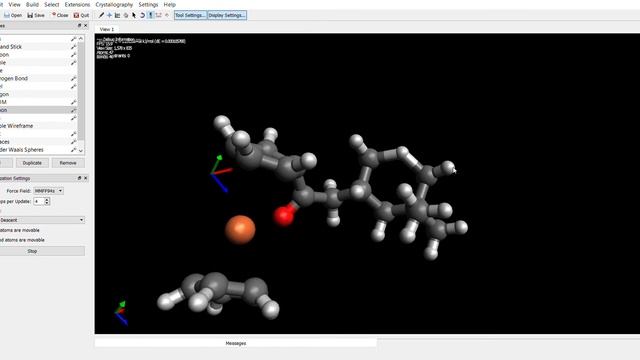Open the Build menu
640x360 pixels.
32,4
